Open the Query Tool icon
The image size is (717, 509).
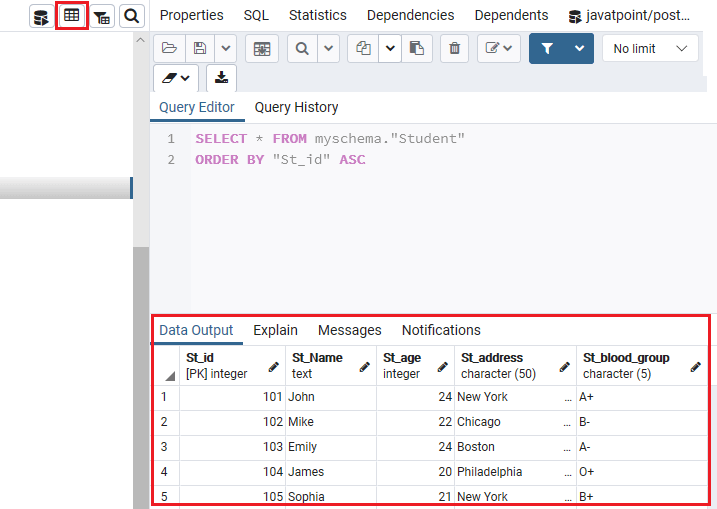point(41,16)
